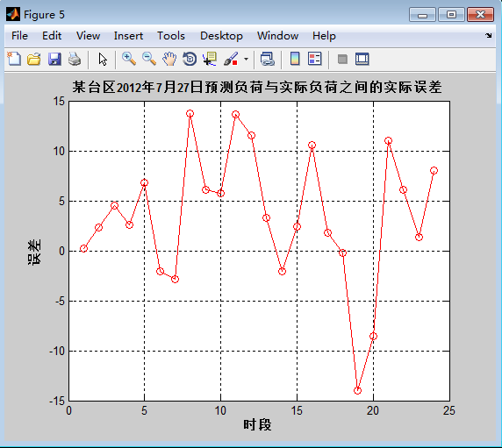
Task: Insert legend using the toolbar icon
Action: pos(315,59)
